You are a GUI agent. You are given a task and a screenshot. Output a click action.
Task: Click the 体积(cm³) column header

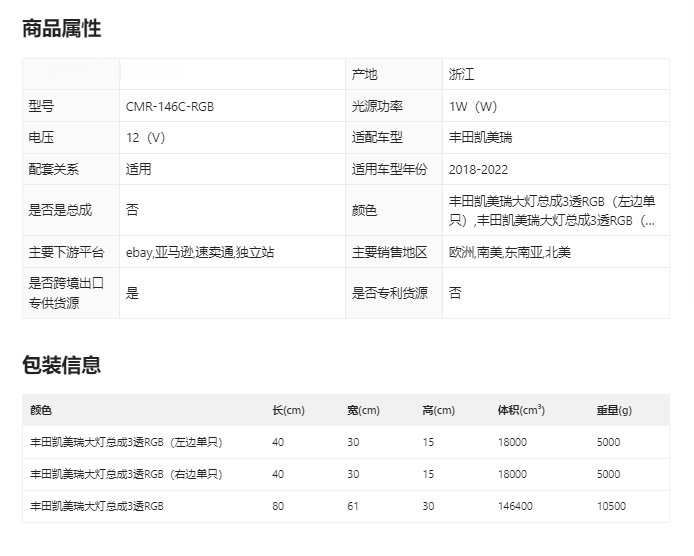[x=521, y=411]
